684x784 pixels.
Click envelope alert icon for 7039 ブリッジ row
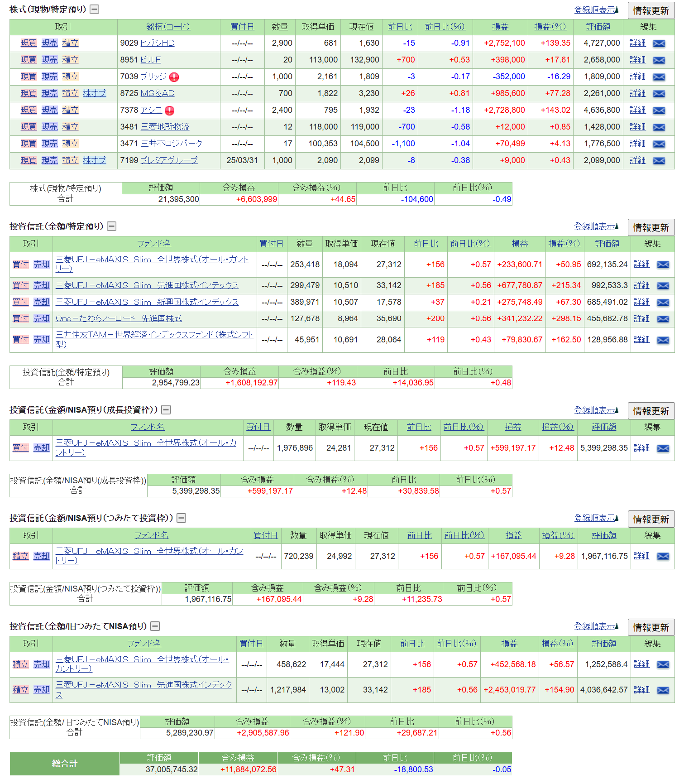click(x=659, y=77)
